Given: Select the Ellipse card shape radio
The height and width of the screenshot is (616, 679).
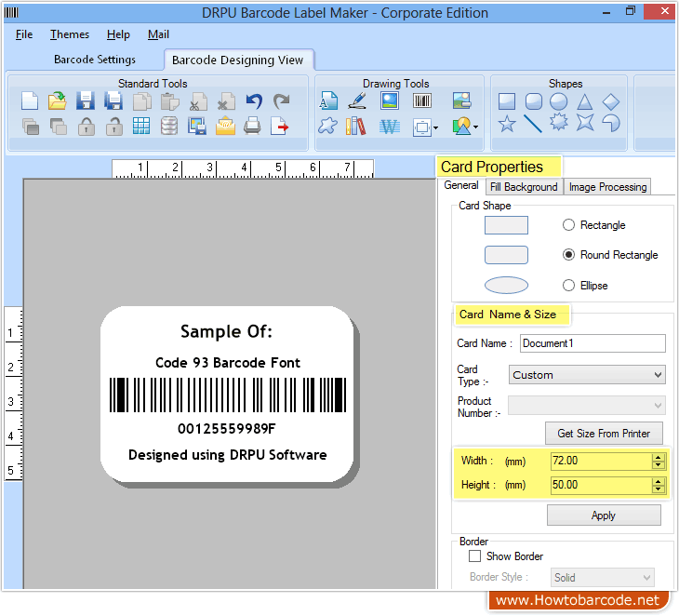Looking at the screenshot, I should tap(568, 286).
